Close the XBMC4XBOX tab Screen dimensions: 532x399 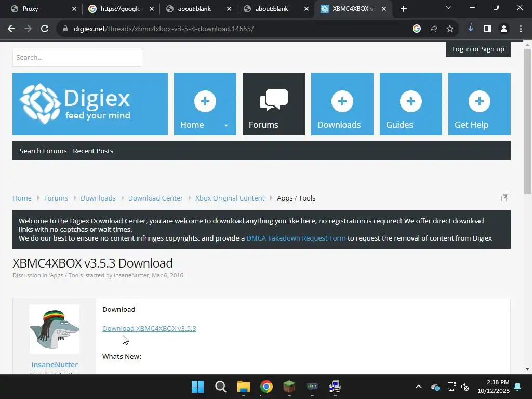coord(384,9)
